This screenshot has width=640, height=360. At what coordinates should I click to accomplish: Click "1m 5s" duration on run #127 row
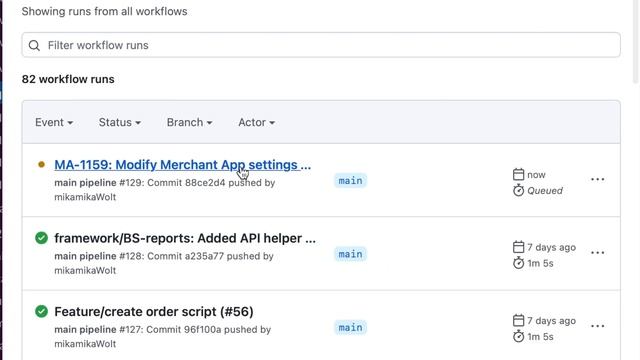click(x=540, y=337)
